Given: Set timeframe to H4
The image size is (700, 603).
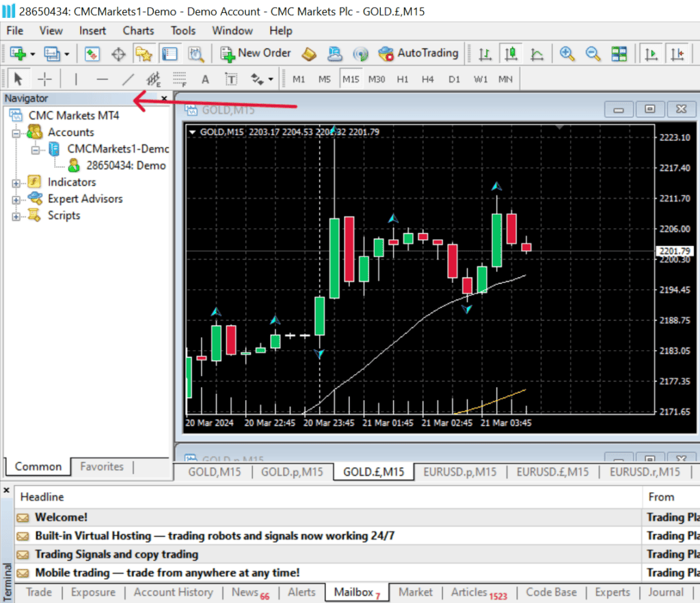Looking at the screenshot, I should [428, 79].
